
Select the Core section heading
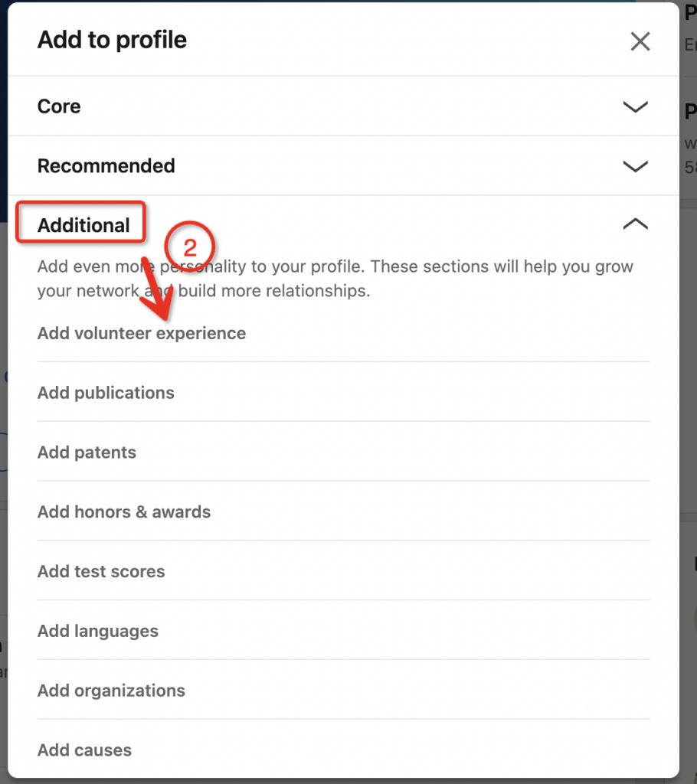(59, 106)
